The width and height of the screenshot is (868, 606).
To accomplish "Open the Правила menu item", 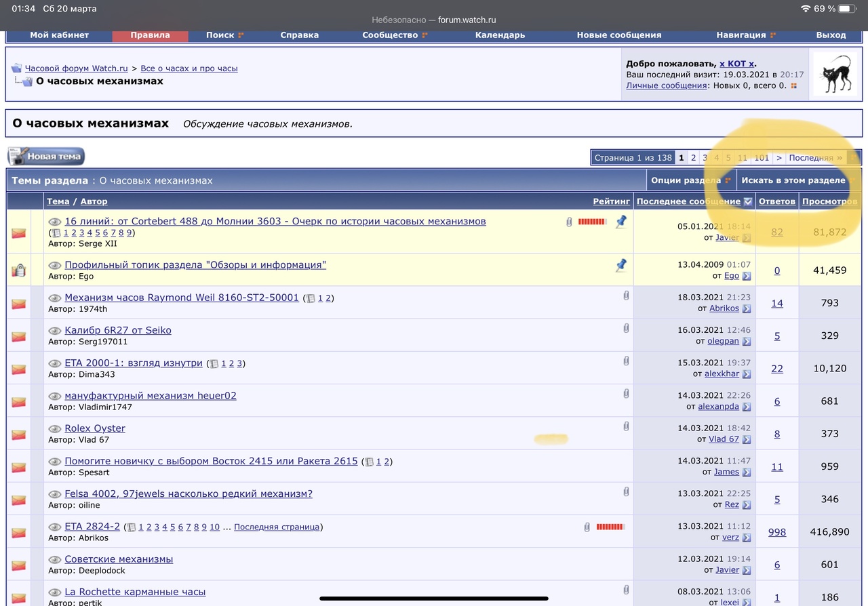I will pos(150,35).
